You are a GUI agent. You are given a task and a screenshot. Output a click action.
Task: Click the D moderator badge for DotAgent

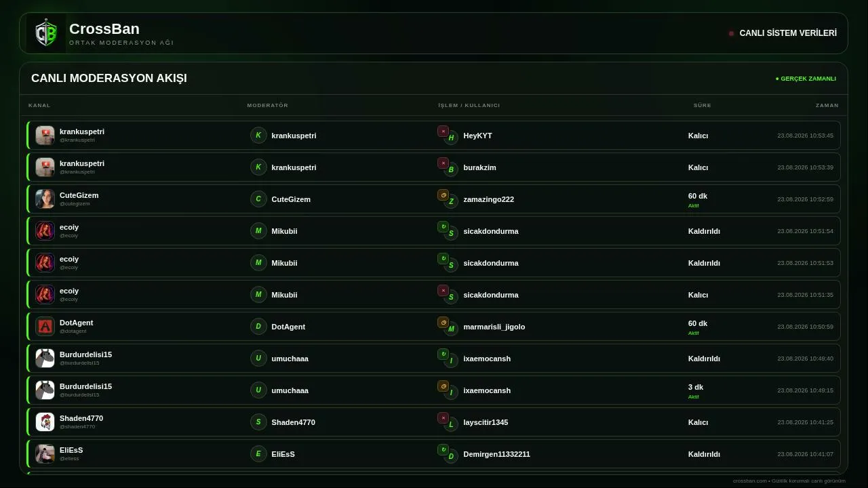pyautogui.click(x=258, y=327)
